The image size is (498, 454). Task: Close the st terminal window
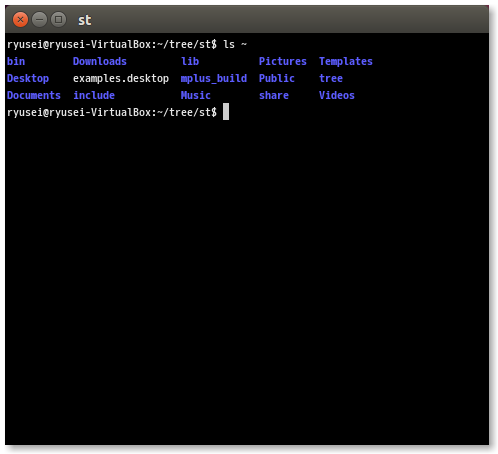pyautogui.click(x=20, y=20)
